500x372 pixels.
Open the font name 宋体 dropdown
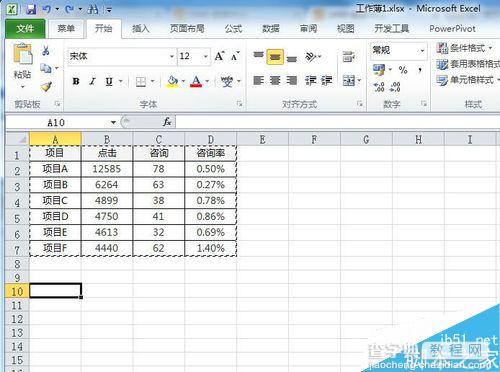tap(172, 56)
